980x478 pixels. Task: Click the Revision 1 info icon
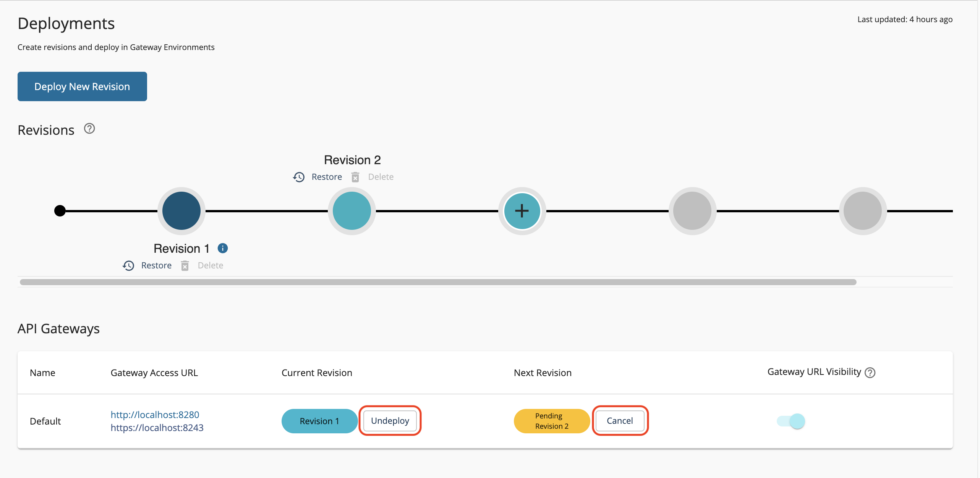[223, 249]
